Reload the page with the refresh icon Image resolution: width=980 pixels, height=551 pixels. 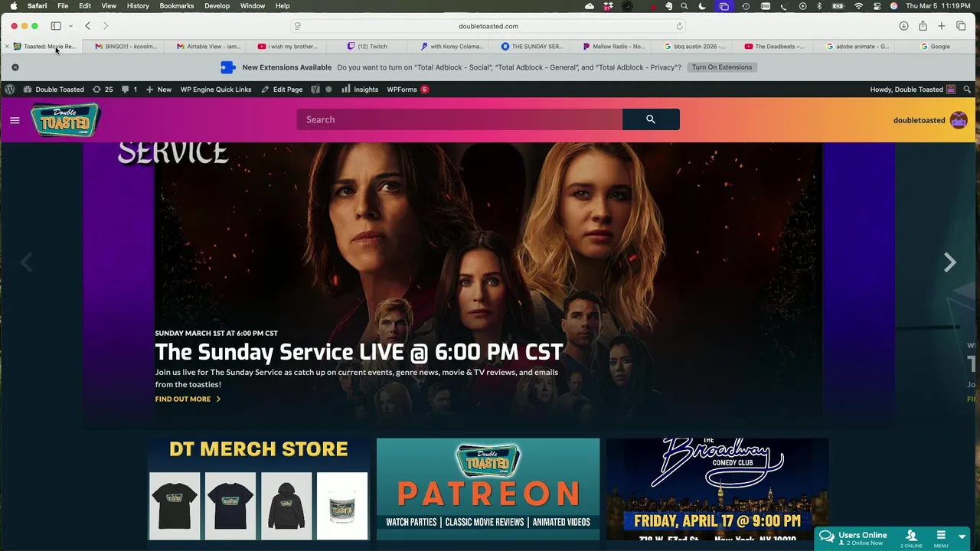(x=679, y=26)
